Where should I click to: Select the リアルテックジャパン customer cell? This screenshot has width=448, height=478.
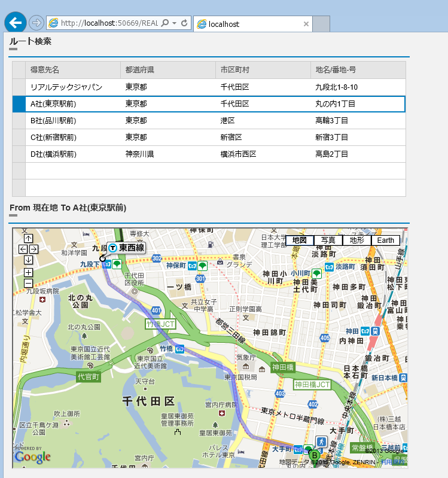(73, 87)
